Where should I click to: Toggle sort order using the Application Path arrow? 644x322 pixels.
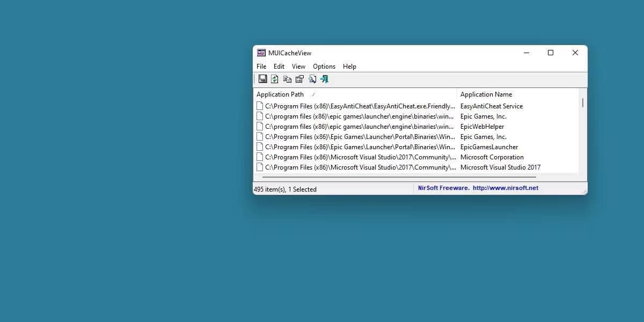pyautogui.click(x=314, y=94)
